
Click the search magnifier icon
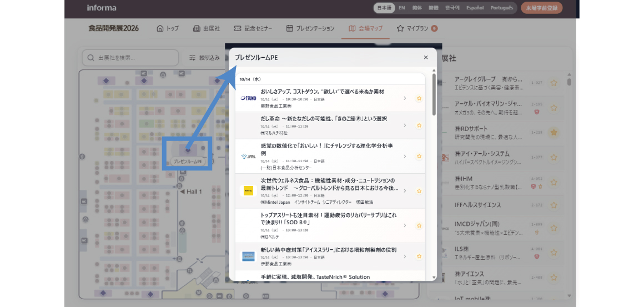tap(90, 58)
